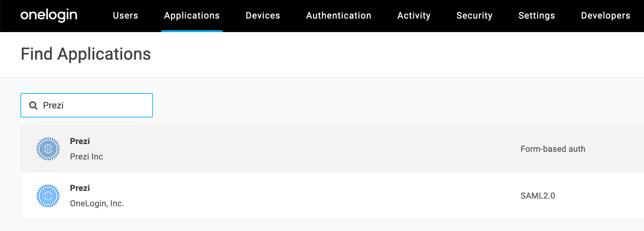The height and width of the screenshot is (231, 644).
Task: Click the 'SAML2.0' label
Action: [537, 196]
